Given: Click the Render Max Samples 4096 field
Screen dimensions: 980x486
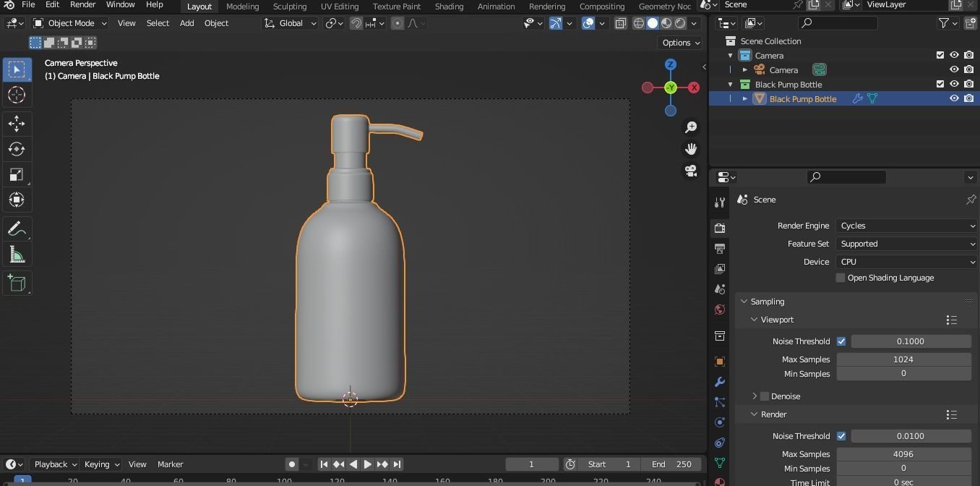Looking at the screenshot, I should 903,454.
